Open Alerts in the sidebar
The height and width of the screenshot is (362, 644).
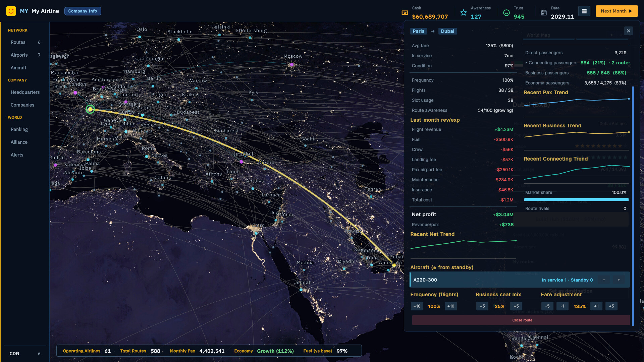pos(25,155)
